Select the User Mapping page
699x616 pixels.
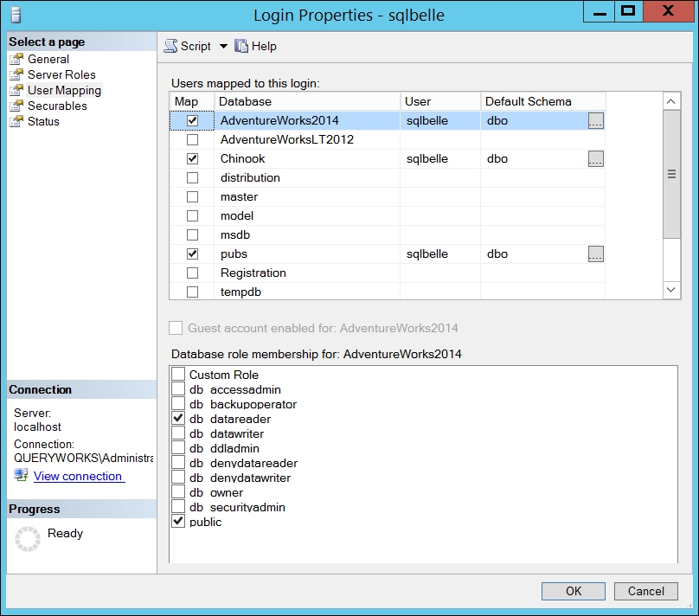pyautogui.click(x=64, y=90)
